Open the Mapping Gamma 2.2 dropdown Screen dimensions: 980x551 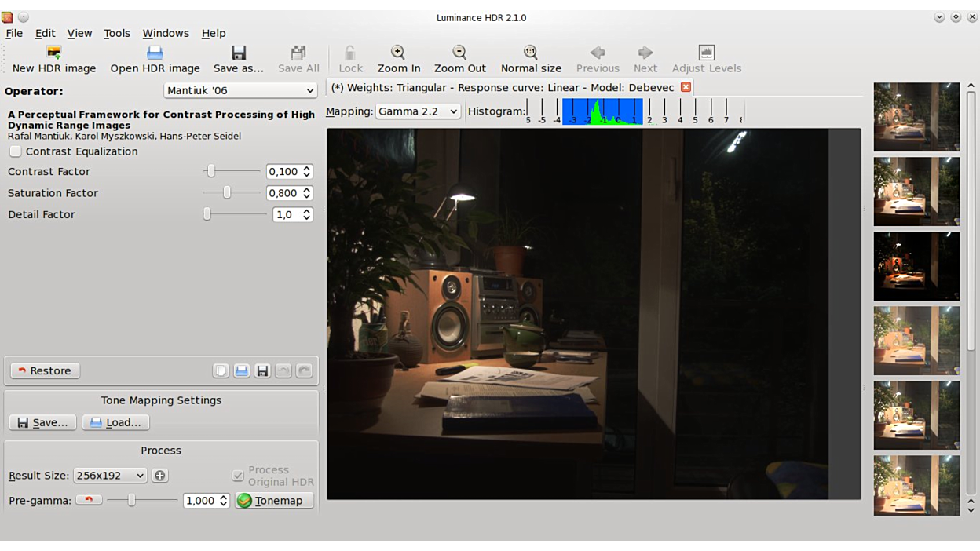pyautogui.click(x=418, y=111)
